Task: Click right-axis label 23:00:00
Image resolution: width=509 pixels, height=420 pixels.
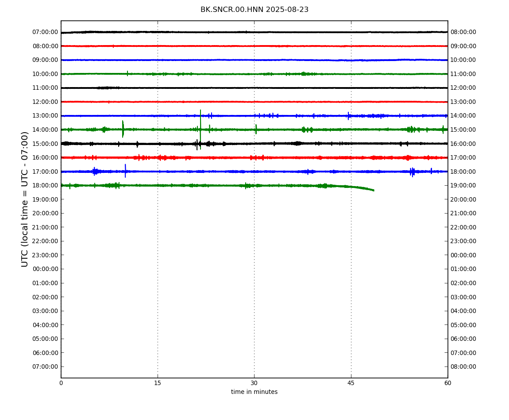Action: point(463,241)
